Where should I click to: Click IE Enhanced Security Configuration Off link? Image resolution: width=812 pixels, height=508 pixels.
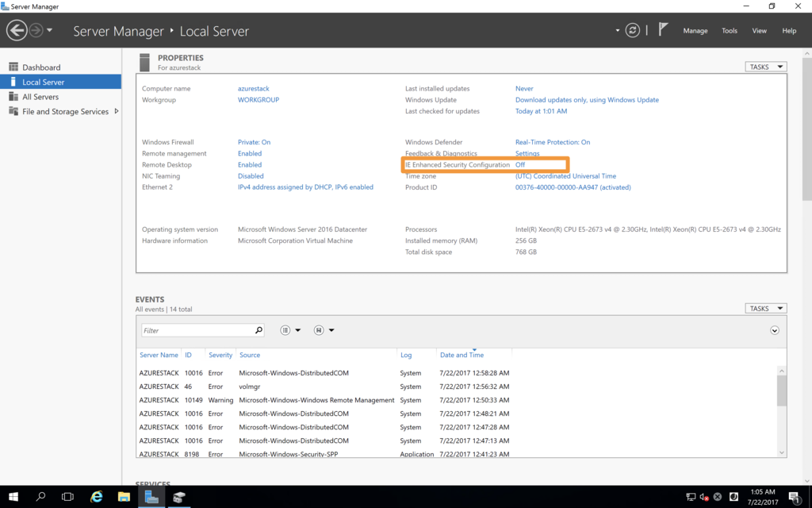click(x=520, y=165)
